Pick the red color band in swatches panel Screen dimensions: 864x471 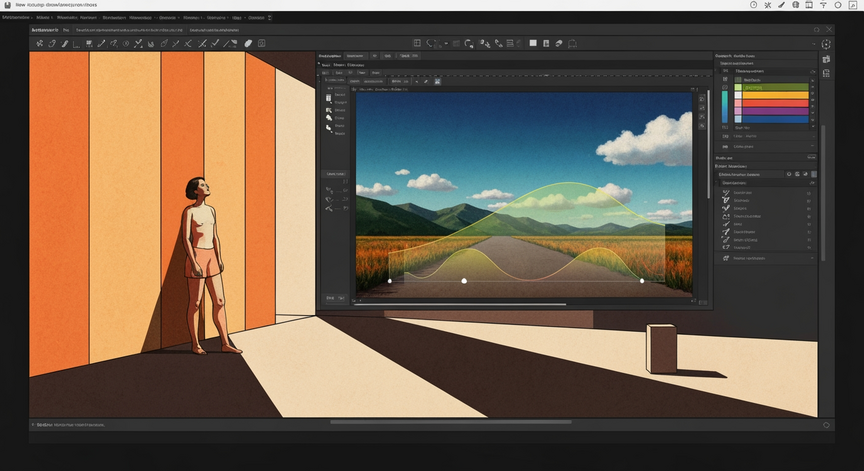[776, 103]
